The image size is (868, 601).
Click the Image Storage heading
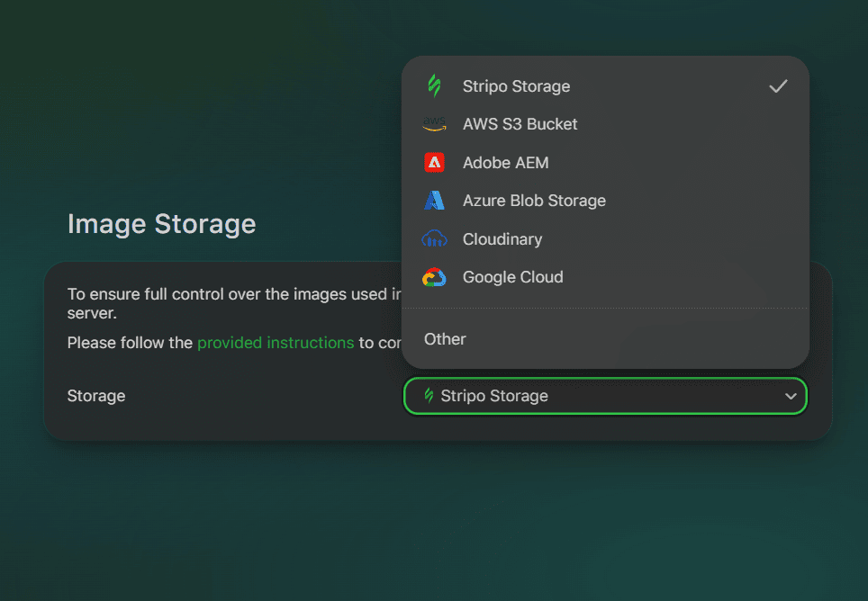point(162,224)
